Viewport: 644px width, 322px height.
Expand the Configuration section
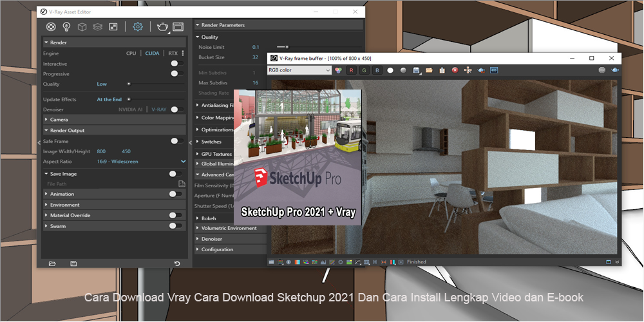pyautogui.click(x=230, y=249)
